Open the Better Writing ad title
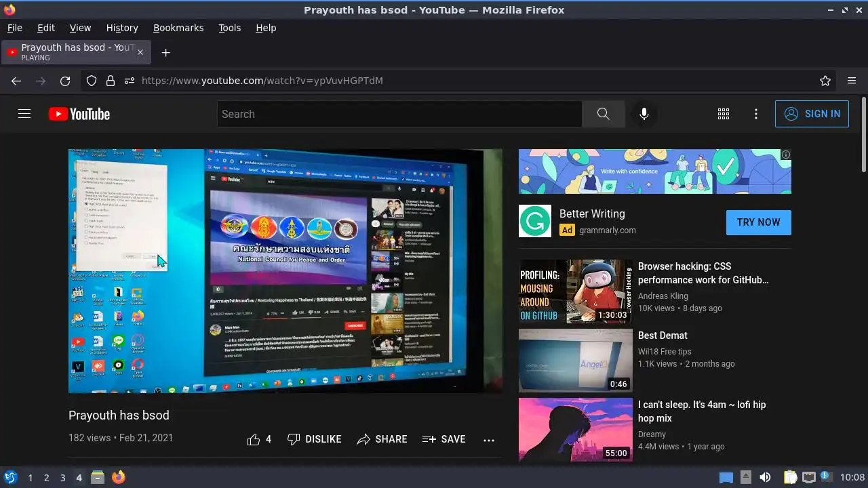The height and width of the screenshot is (488, 868). [592, 213]
